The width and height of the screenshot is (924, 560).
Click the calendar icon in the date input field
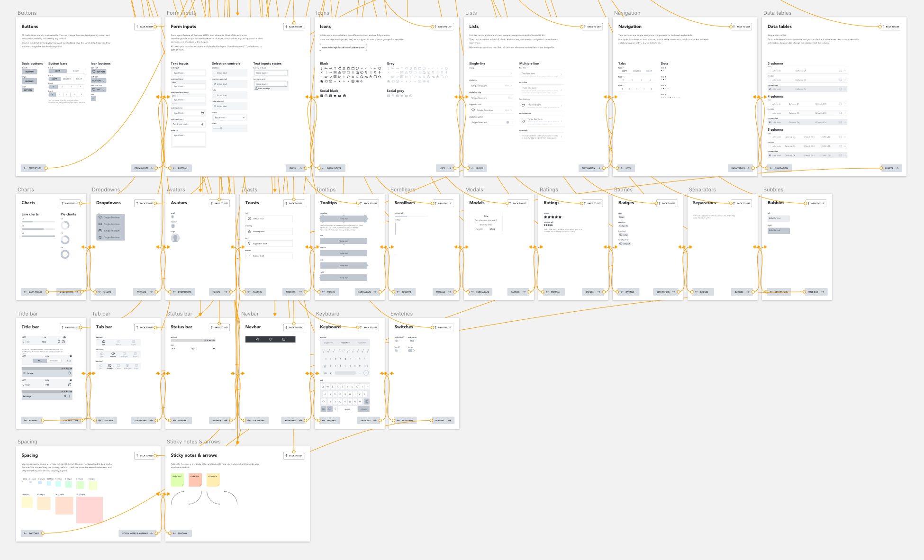pyautogui.click(x=202, y=113)
